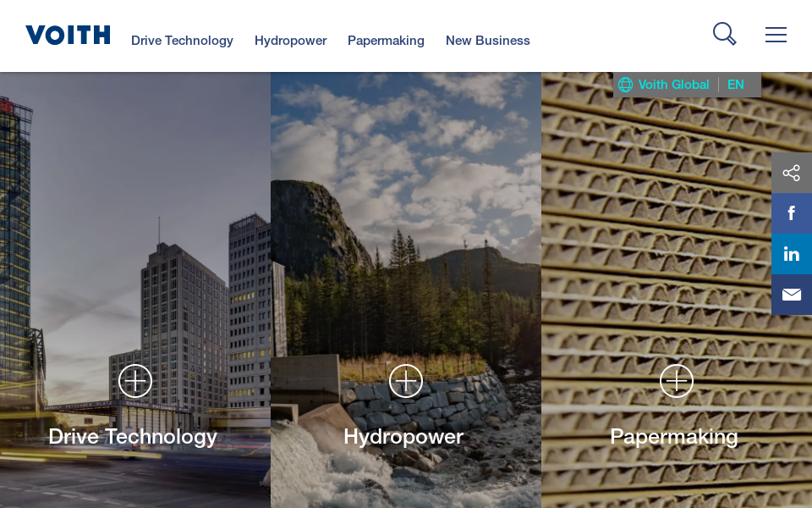This screenshot has height=508, width=812.
Task: Open Drive Technology in top navigation
Action: [183, 41]
